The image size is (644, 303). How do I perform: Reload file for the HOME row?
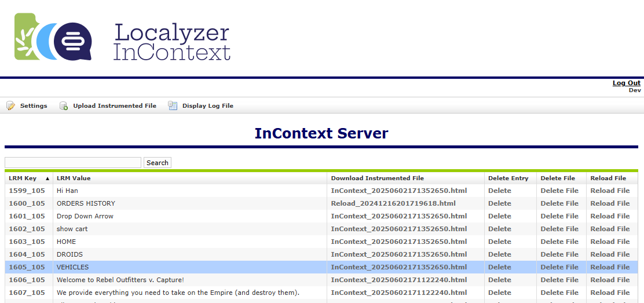tap(610, 242)
